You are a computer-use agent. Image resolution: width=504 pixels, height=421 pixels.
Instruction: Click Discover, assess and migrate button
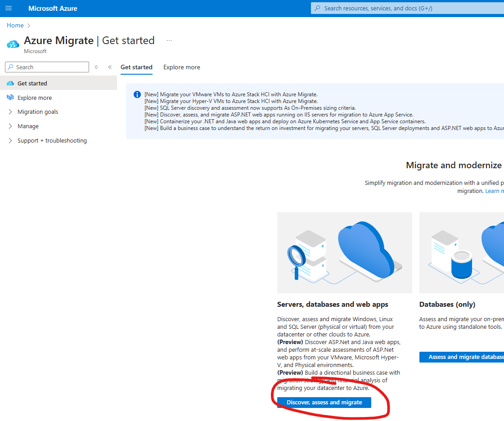324,402
